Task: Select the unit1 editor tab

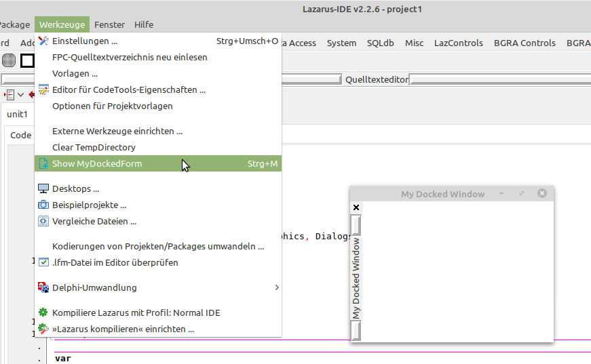Action: tap(18, 114)
